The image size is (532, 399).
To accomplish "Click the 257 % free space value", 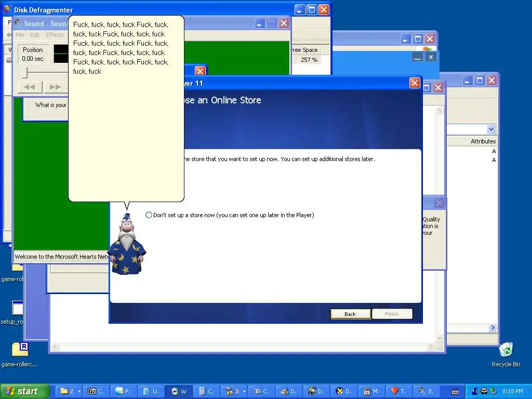I will [x=309, y=60].
